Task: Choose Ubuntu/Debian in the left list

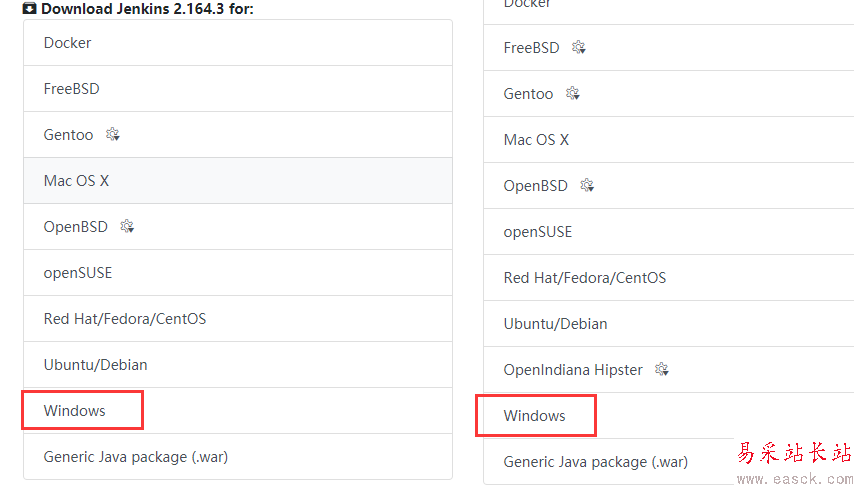Action: 96,365
